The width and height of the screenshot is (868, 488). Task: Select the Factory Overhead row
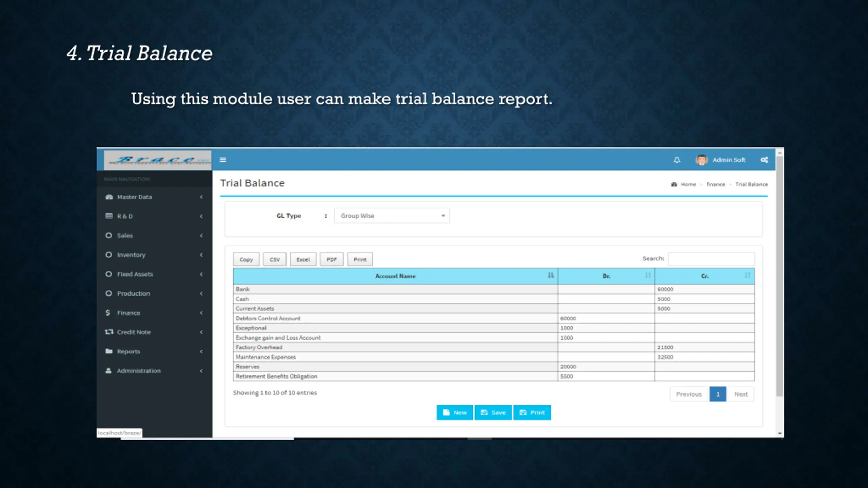click(x=494, y=347)
